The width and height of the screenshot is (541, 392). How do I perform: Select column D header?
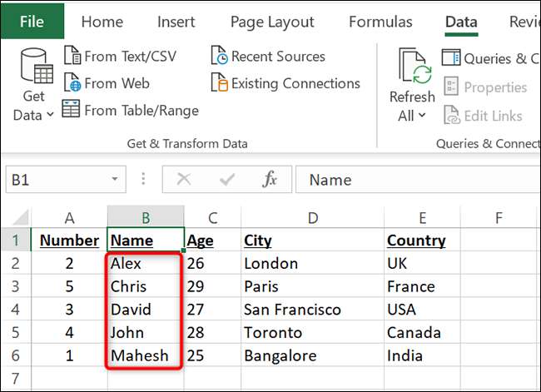(312, 218)
